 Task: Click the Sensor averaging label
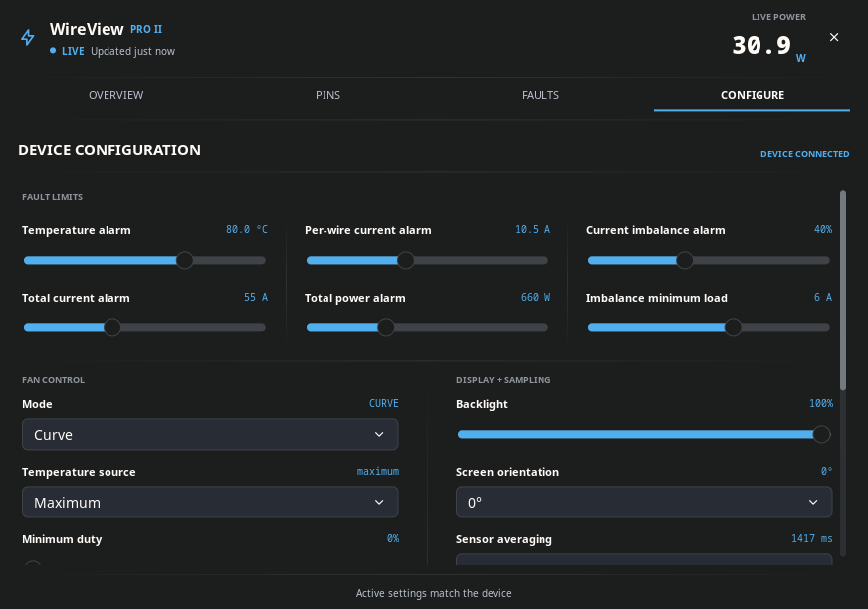(504, 539)
